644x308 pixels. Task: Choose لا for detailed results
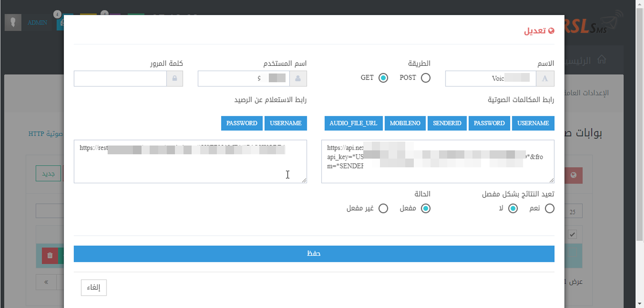coord(513,209)
